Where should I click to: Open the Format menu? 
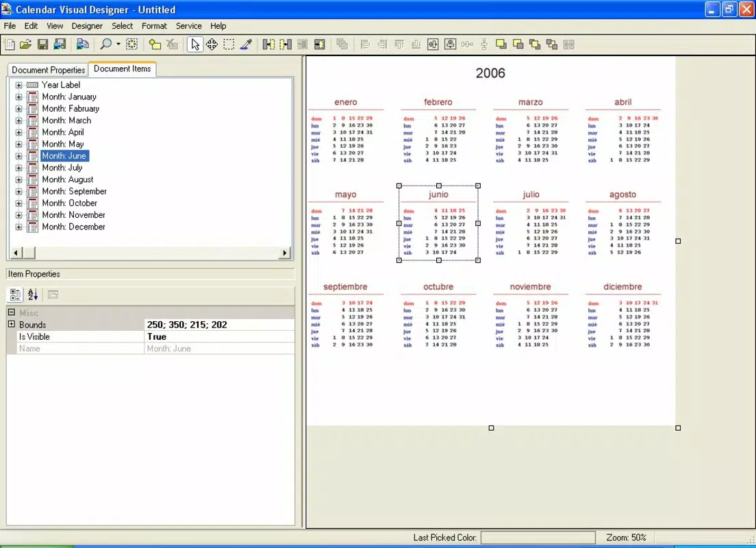point(154,25)
